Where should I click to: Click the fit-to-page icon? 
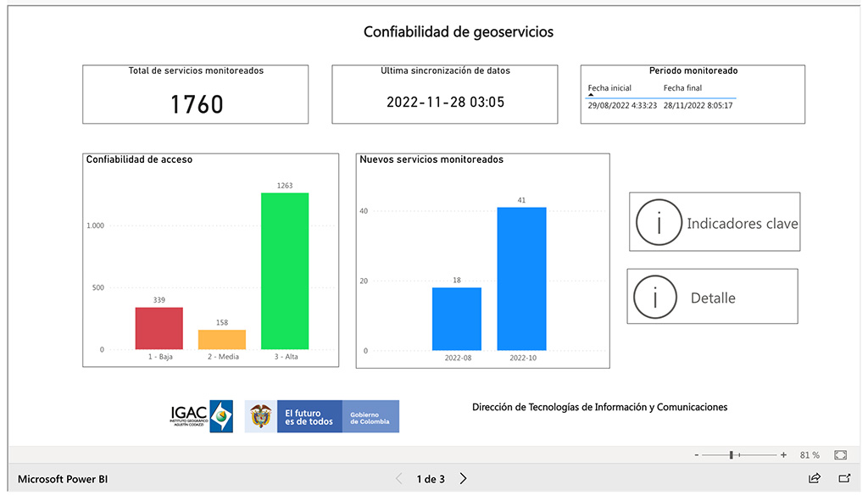pos(840,454)
